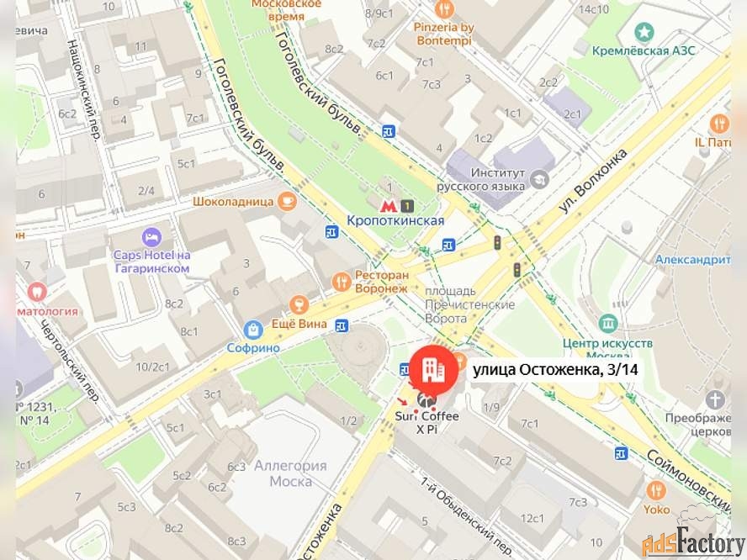Image resolution: width=747 pixels, height=560 pixels.
Task: Click the улица Остоженка, 3/14 address label
Action: [x=555, y=369]
